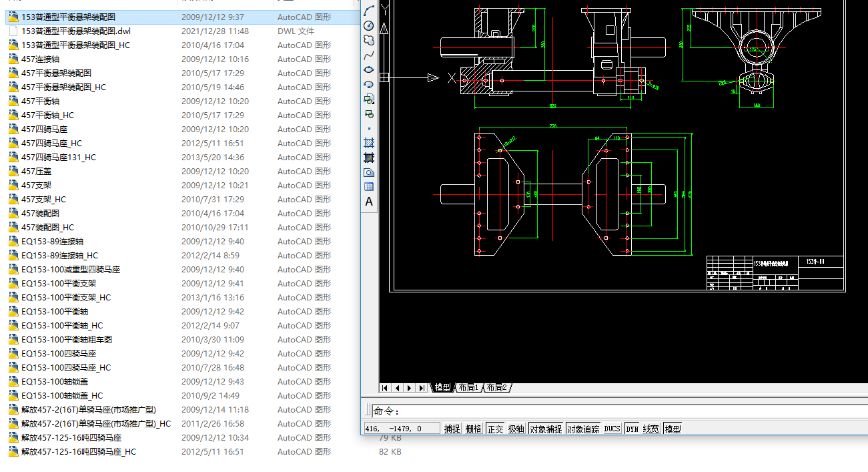This screenshot has width=868, height=472.
Task: Jump to the last layout tab arrow
Action: point(422,388)
